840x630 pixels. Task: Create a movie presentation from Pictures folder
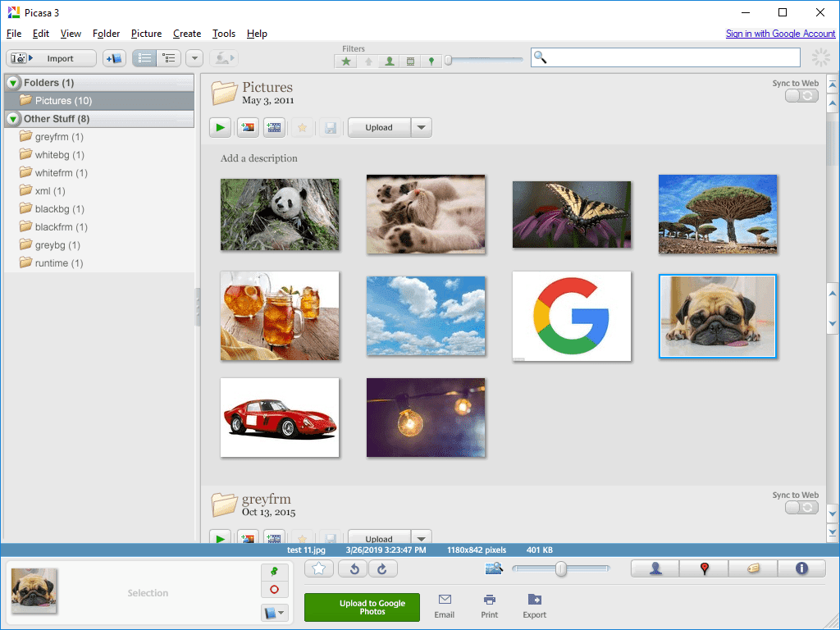tap(274, 127)
